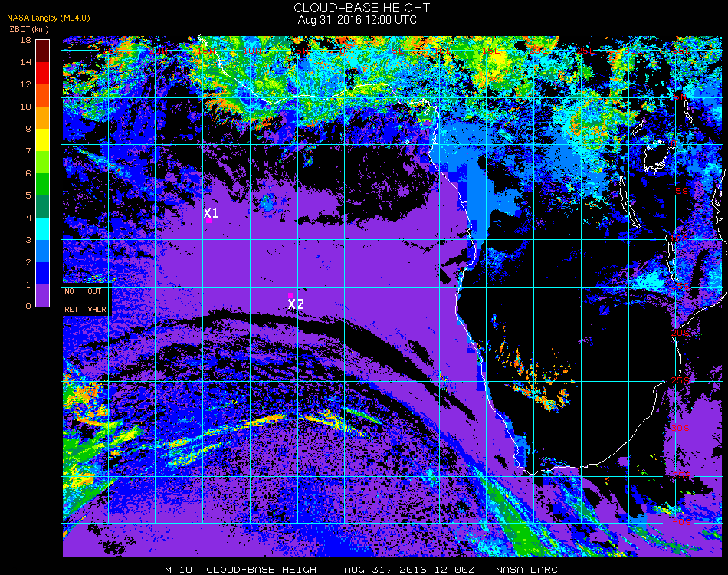Viewport: 728px width, 575px height.
Task: Select the light blue 2–3 km segment
Action: (42, 251)
